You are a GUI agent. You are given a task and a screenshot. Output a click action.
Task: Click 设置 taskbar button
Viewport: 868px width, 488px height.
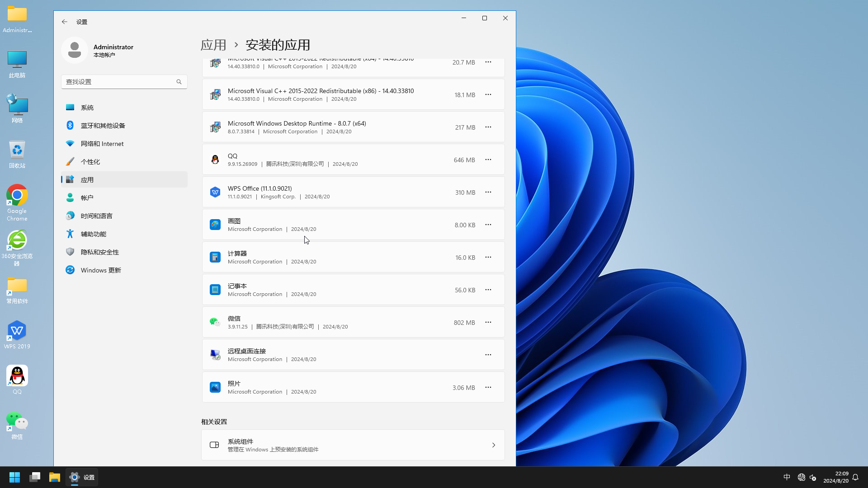tap(82, 477)
